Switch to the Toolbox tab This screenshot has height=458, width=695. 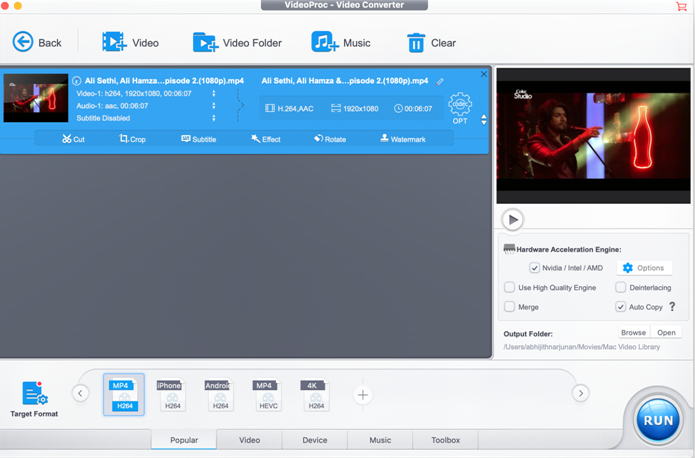[x=445, y=440]
